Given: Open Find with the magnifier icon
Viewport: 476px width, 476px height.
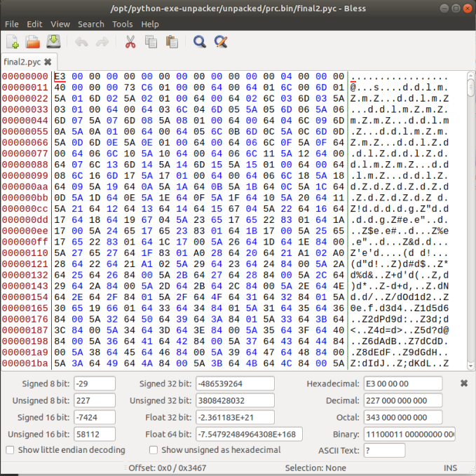Looking at the screenshot, I should [200, 42].
